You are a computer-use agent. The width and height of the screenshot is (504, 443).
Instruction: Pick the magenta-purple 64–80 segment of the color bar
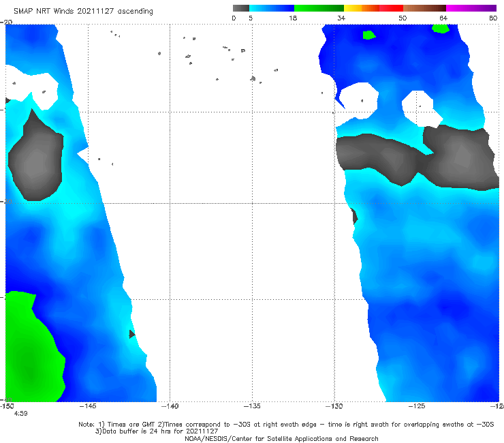coord(471,8)
